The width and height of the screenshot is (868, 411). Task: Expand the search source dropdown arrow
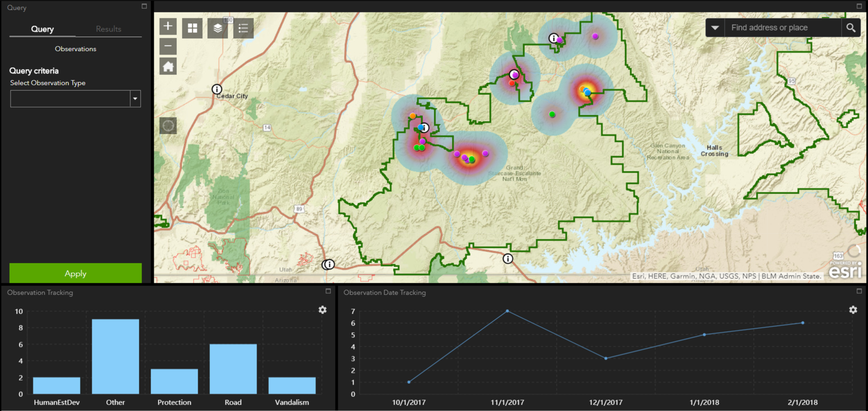[x=715, y=28]
